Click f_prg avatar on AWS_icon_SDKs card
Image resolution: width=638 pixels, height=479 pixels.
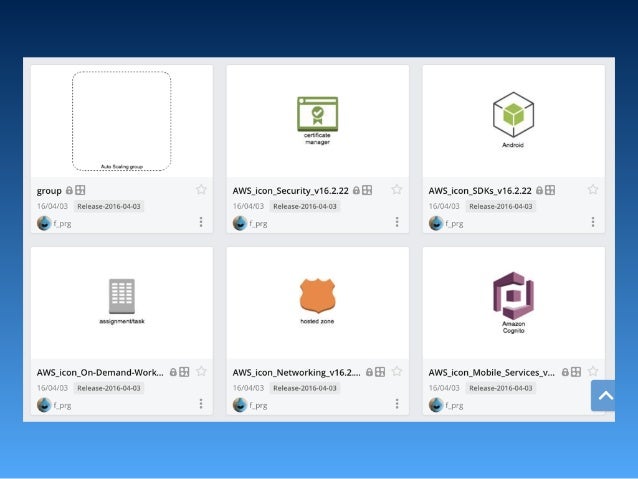[x=436, y=223]
